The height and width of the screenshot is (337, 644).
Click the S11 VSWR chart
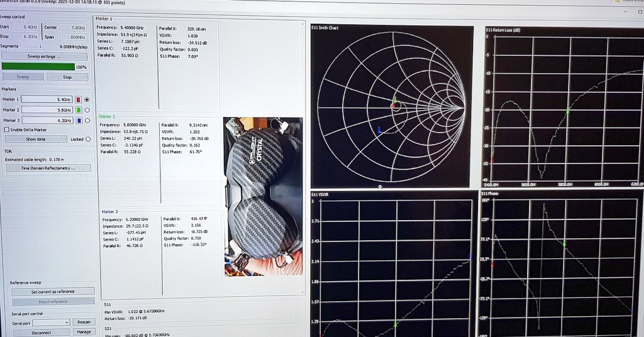click(393, 263)
